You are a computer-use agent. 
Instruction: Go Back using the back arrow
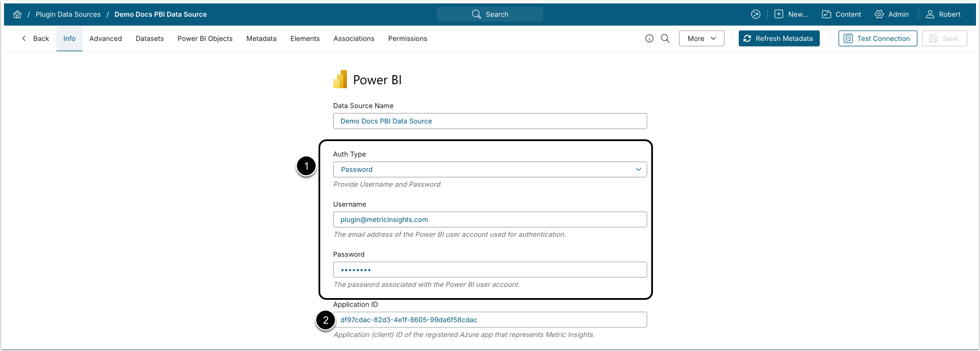[x=35, y=39]
